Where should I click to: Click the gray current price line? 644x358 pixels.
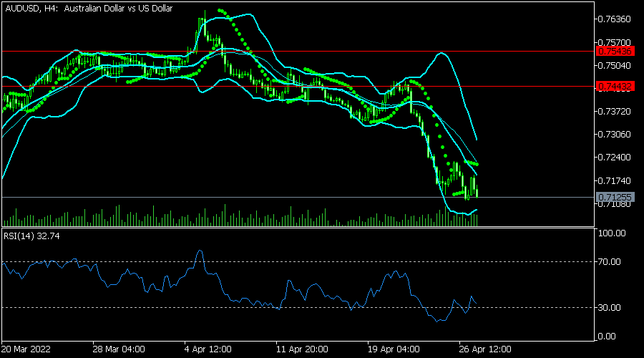point(298,198)
